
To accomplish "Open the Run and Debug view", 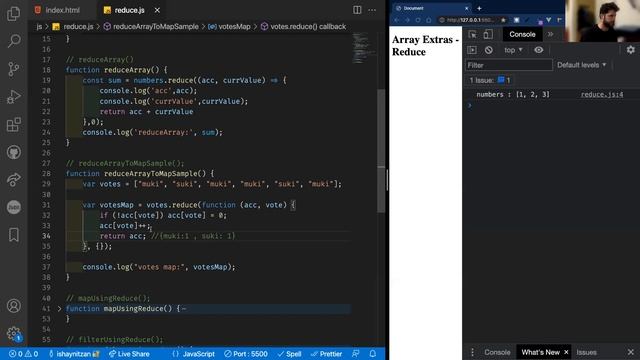I will [x=13, y=97].
